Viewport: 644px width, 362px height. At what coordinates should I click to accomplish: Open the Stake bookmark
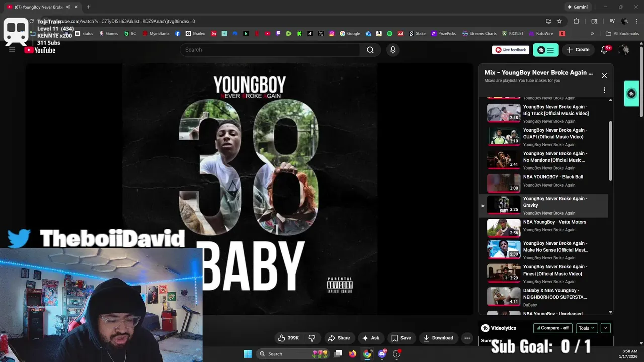[x=417, y=34]
